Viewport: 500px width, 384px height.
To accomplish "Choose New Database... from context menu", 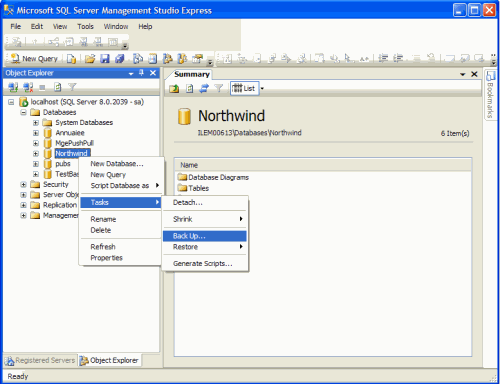I will 121,164.
